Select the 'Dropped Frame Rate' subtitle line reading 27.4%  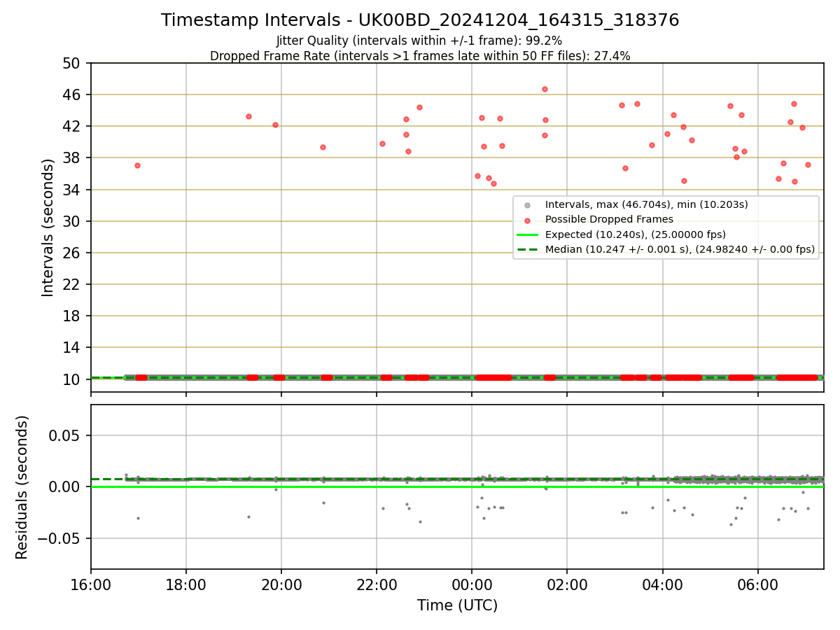[x=420, y=56]
